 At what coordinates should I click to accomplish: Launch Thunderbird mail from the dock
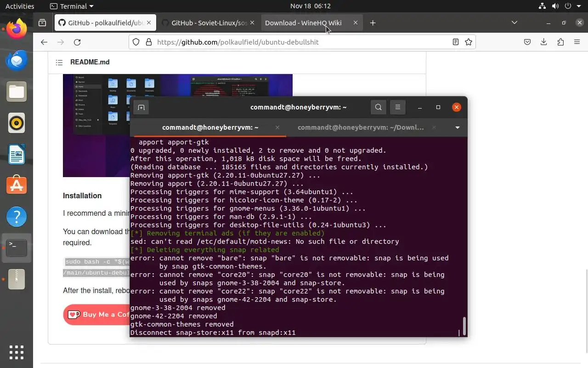(17, 61)
